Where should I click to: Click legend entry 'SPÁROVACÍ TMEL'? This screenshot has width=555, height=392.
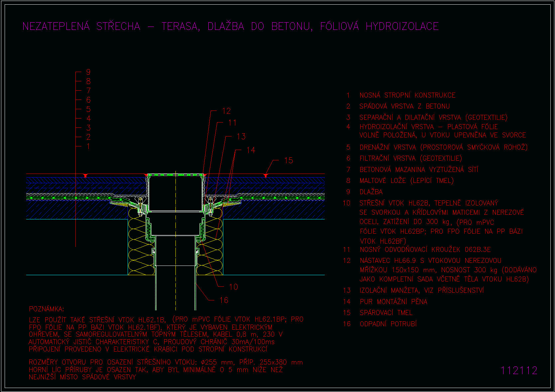pos(386,313)
